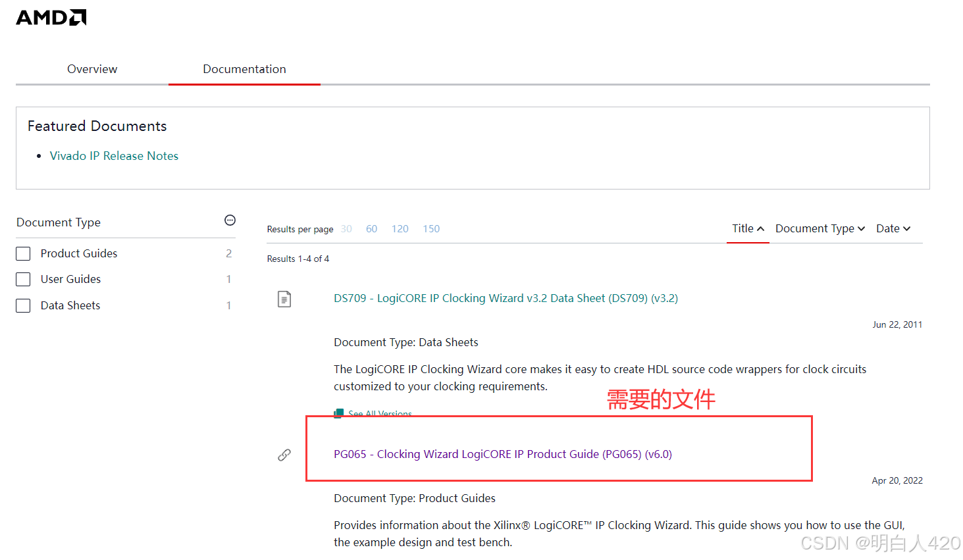The image size is (963, 560).
Task: Check the Data Sheets checkbox
Action: [x=23, y=306]
